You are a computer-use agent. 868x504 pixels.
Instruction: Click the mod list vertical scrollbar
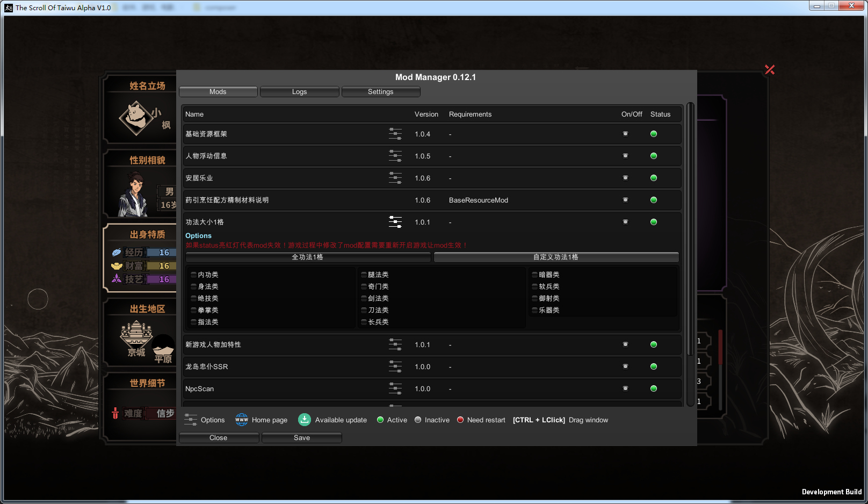pyautogui.click(x=690, y=228)
